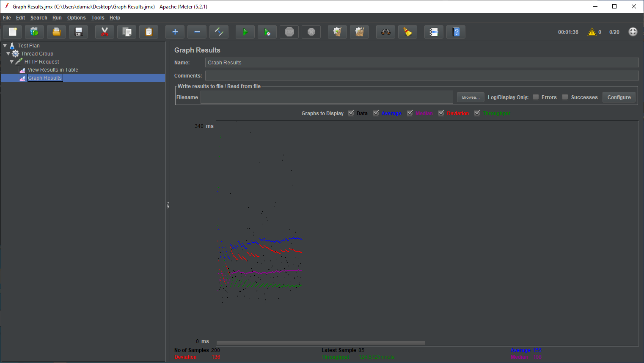This screenshot has height=363, width=644.
Task: Reset search with the brush icon
Action: point(408,32)
